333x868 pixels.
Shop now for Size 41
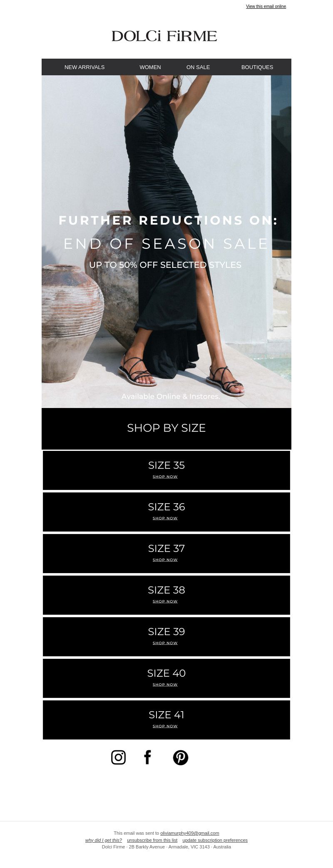(166, 720)
